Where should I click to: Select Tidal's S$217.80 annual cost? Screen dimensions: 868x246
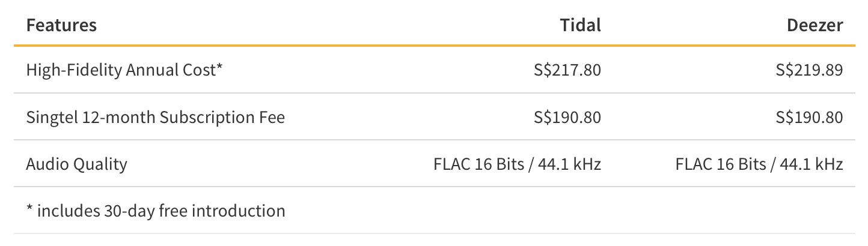(567, 70)
